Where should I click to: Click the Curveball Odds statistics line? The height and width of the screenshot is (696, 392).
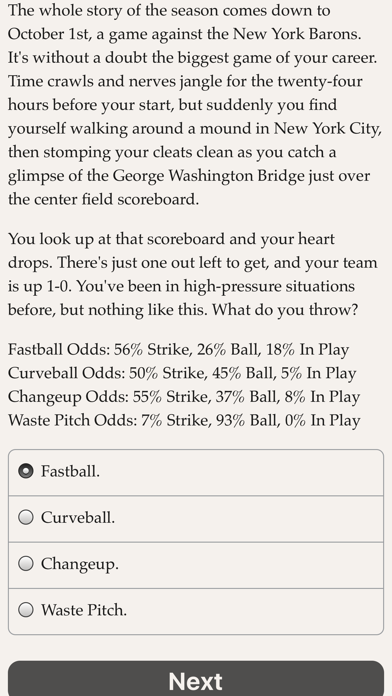tap(182, 373)
